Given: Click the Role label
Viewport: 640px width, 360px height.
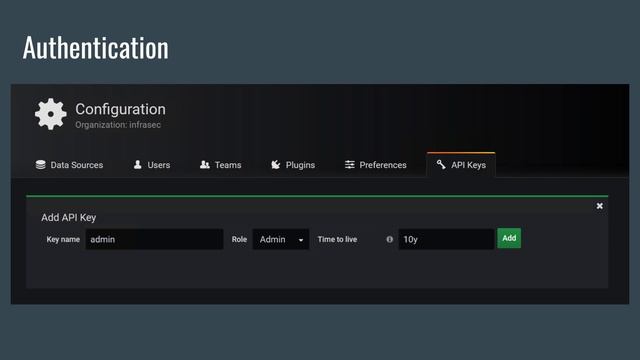Looking at the screenshot, I should tap(239, 239).
